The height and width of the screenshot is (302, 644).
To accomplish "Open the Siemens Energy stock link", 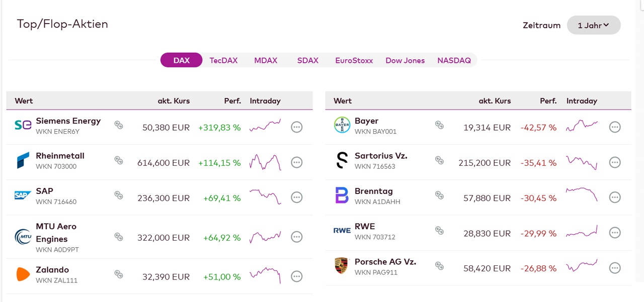I will (x=68, y=121).
